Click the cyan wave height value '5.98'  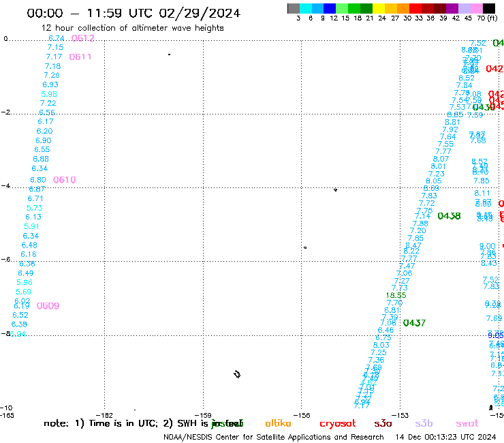pos(49,94)
